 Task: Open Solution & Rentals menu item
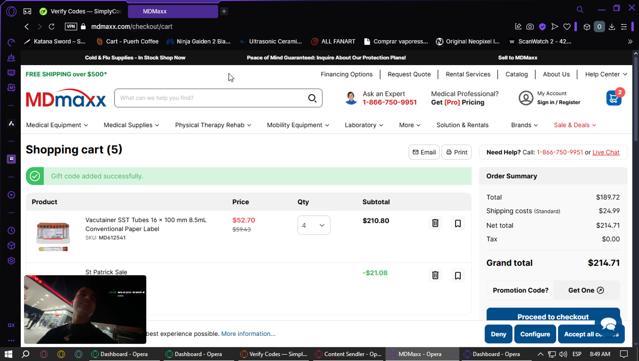pos(462,125)
